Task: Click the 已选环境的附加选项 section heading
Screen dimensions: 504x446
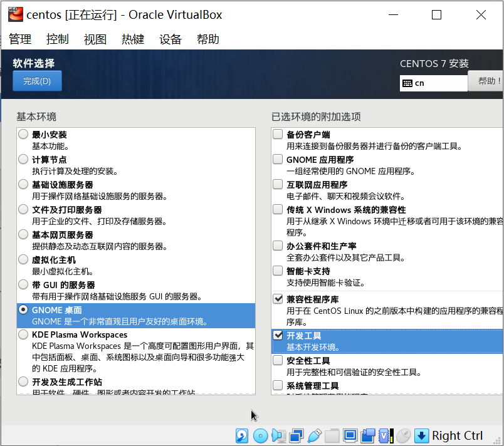Action: pos(316,117)
